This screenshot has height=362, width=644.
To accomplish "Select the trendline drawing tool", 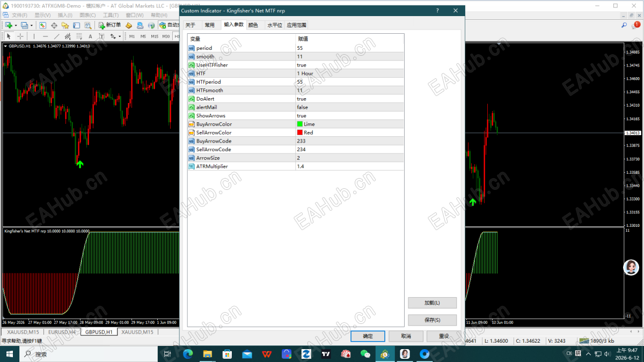I will coord(56,36).
